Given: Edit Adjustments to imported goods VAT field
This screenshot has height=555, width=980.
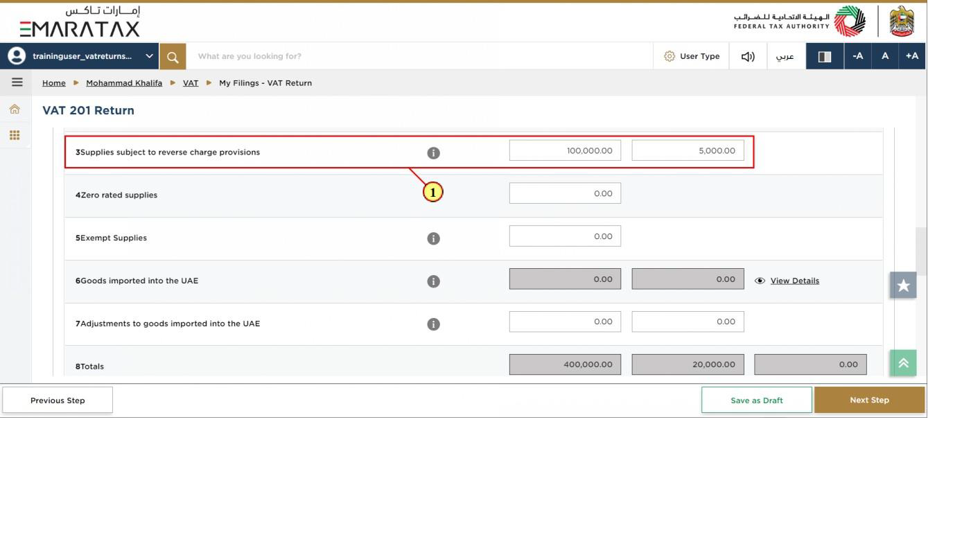Looking at the screenshot, I should coord(688,321).
